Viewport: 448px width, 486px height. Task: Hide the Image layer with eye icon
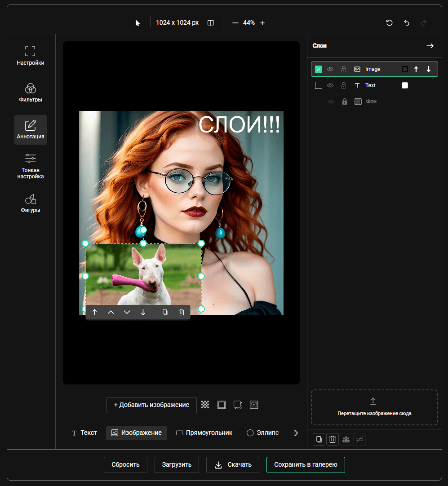[330, 69]
